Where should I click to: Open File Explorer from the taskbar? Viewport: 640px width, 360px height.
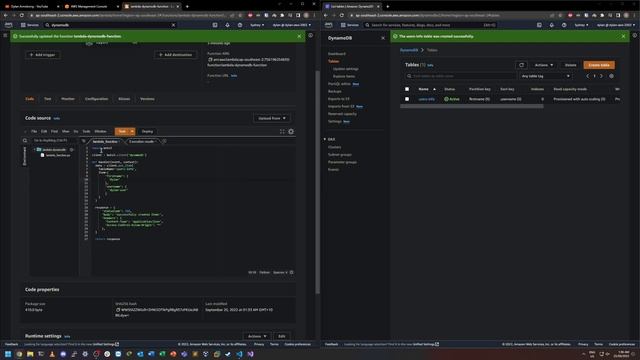[30, 354]
